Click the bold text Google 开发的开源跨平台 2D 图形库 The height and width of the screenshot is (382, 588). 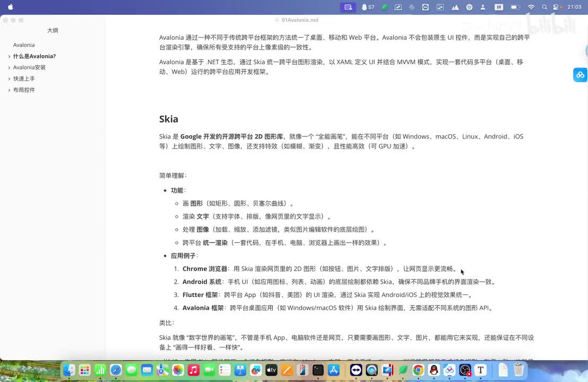232,136
